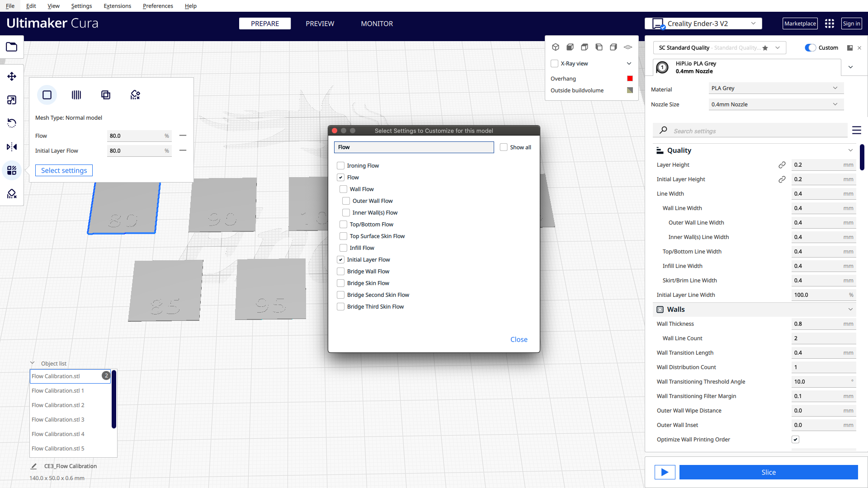Viewport: 868px width, 488px height.
Task: Switch to the PREVIEW tab
Action: [x=320, y=23]
